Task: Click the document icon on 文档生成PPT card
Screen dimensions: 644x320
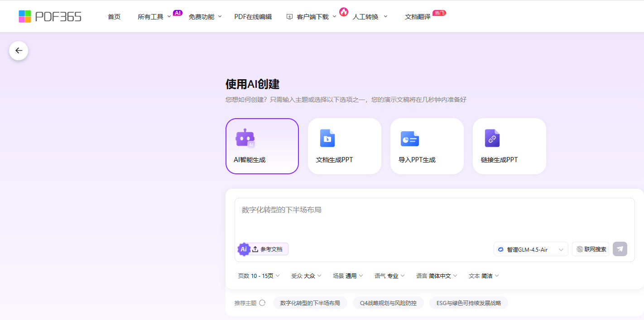Action: [327, 138]
